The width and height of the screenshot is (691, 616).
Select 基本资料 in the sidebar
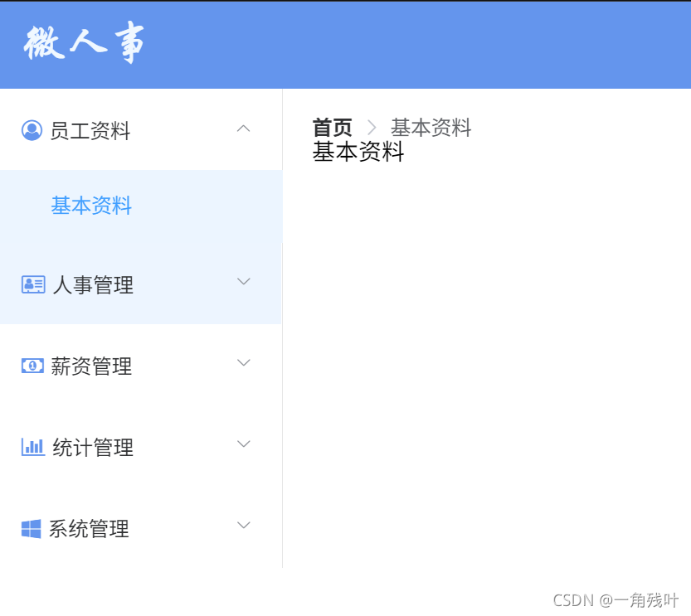90,205
